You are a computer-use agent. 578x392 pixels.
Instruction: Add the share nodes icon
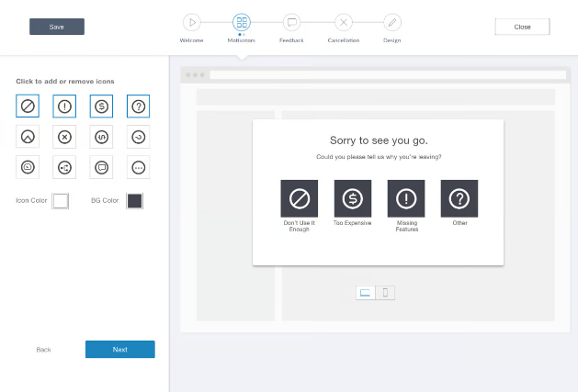click(64, 167)
